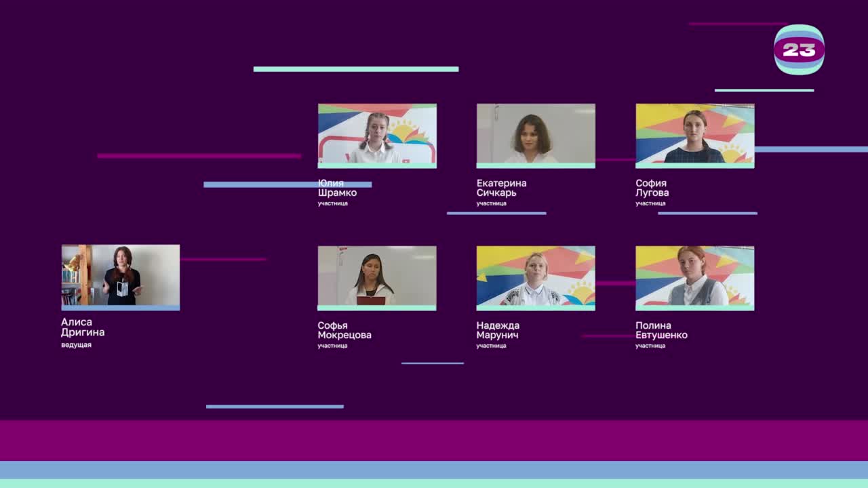Image resolution: width=868 pixels, height=488 pixels.
Task: Click the light blue band at the bottom
Action: [434, 470]
